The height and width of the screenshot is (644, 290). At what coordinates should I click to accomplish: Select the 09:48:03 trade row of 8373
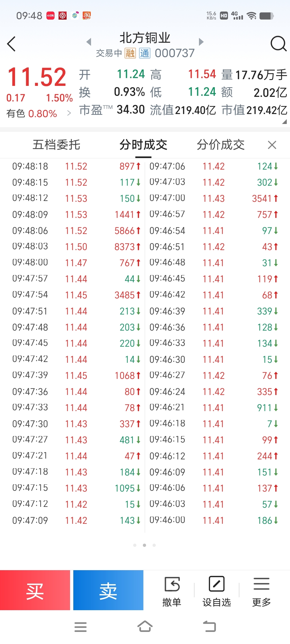point(77,247)
